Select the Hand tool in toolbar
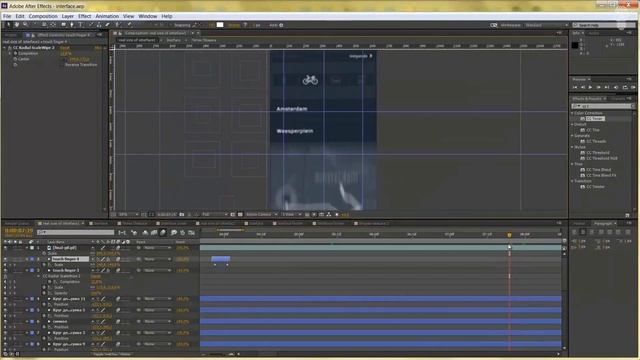640x360 pixels. [x=17, y=25]
